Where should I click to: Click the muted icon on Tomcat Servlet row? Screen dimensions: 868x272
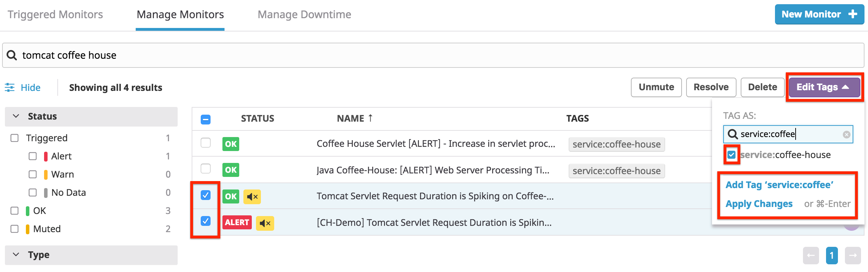pyautogui.click(x=252, y=197)
